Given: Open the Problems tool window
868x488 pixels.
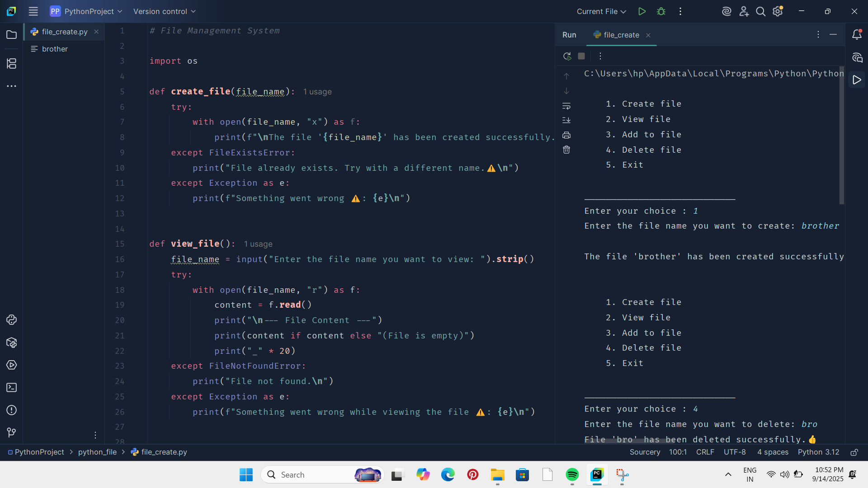Looking at the screenshot, I should tap(11, 410).
